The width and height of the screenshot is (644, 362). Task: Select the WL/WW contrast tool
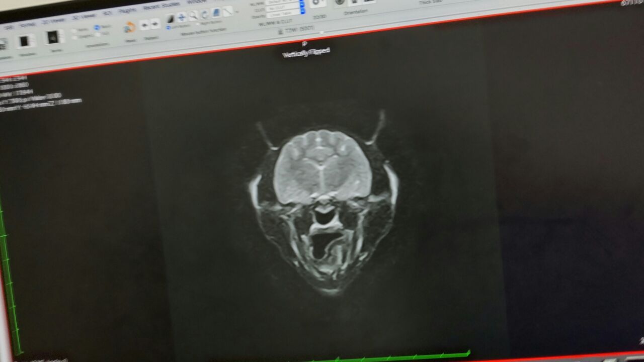[x=171, y=19]
